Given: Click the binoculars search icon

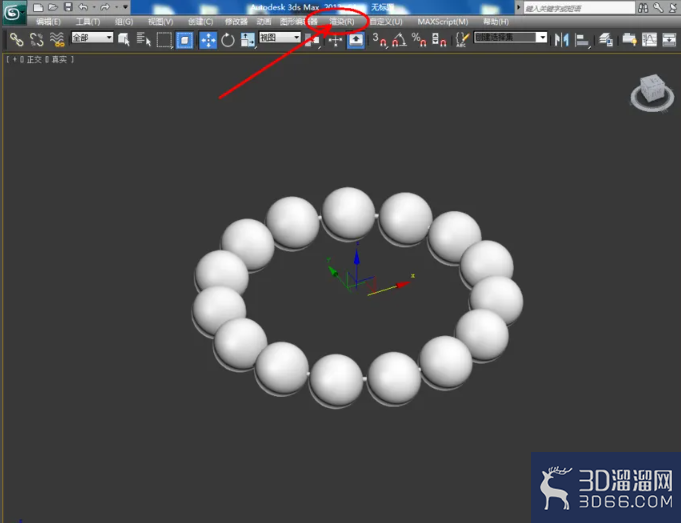Looking at the screenshot, I should pos(643,7).
